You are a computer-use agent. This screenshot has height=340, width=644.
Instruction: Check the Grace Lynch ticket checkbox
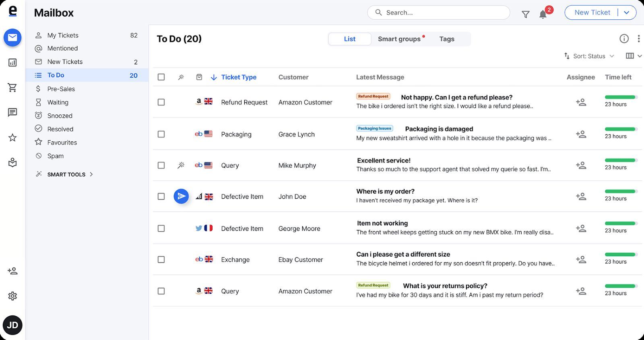[x=161, y=134]
